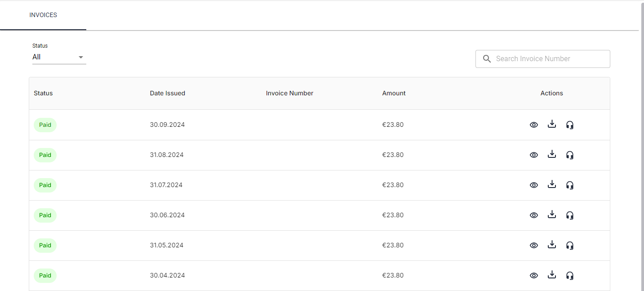
Task: Click support headset for 30.06.2024 invoice
Action: pyautogui.click(x=570, y=215)
